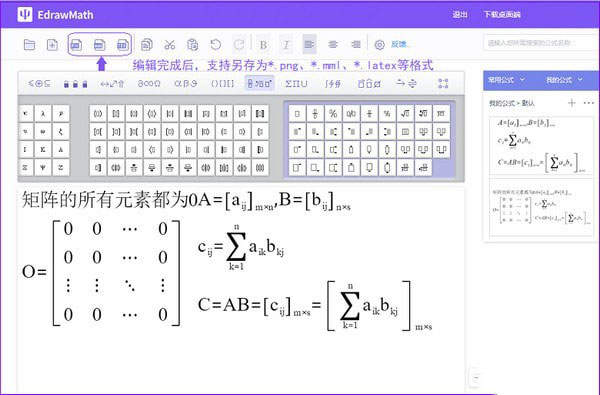Open fraction and script templates tab
This screenshot has height=395, width=600.
[259, 83]
